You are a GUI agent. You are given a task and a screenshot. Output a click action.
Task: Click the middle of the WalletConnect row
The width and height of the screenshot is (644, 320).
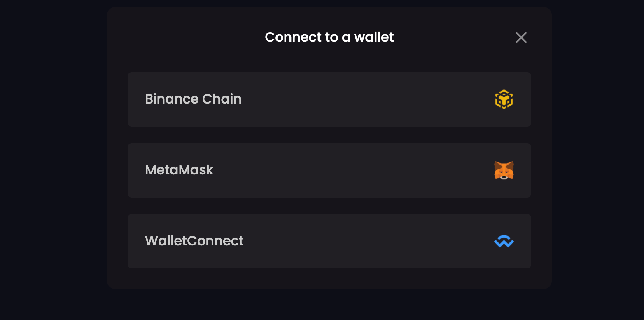329,241
